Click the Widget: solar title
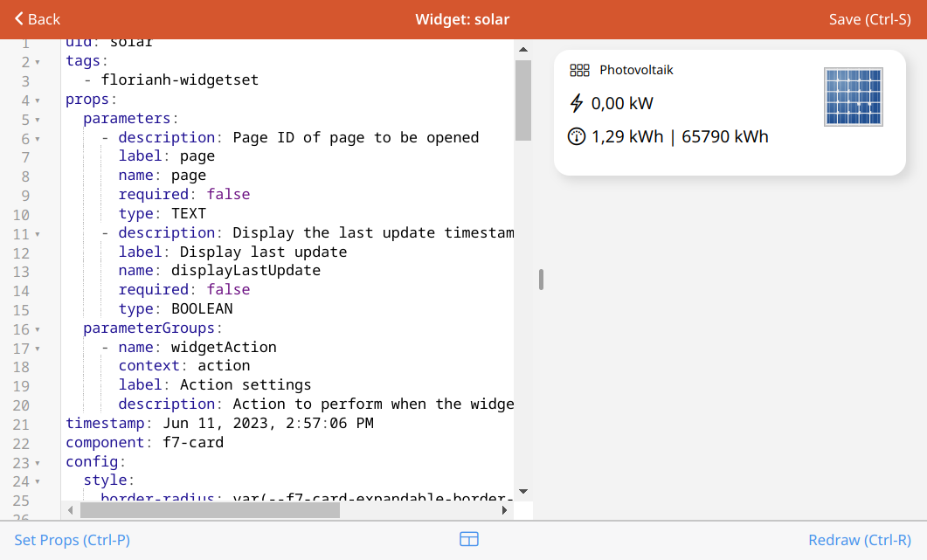This screenshot has height=560, width=927. 462,18
